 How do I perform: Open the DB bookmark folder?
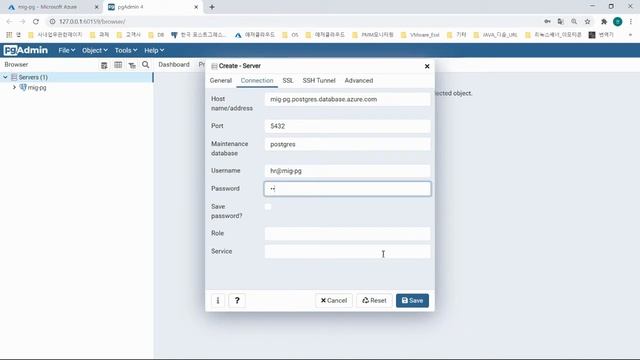click(x=156, y=35)
